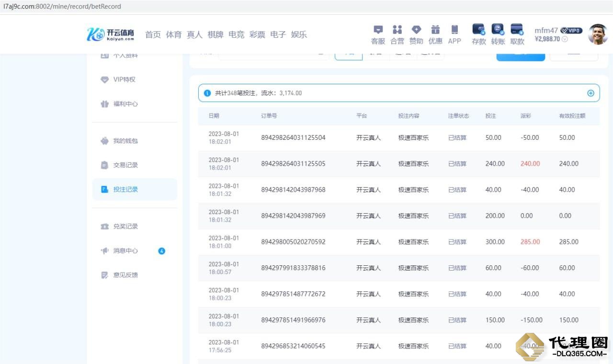This screenshot has width=613, height=364.
Task: Click the -150.00 payout value
Action: pyautogui.click(x=532, y=320)
